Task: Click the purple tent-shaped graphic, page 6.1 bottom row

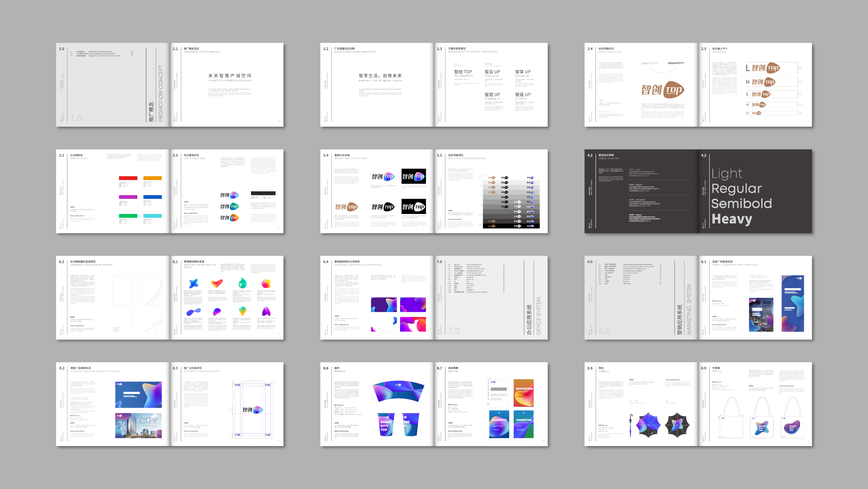Action: (x=266, y=311)
